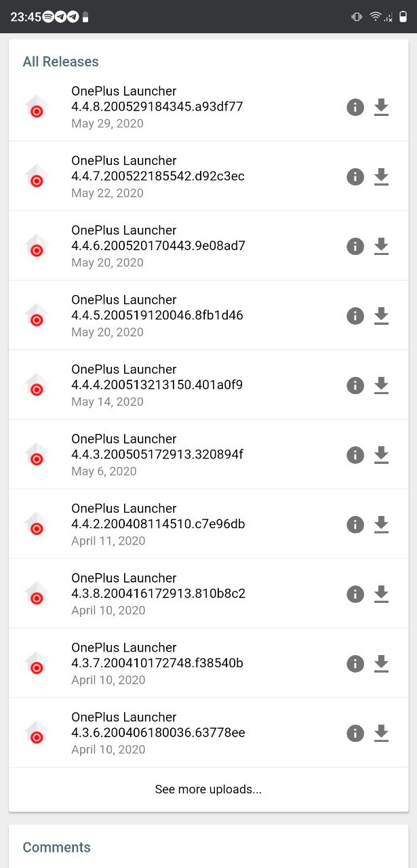Open OnePlus Launcher 4.4.3.200505172913.320894f title link

tap(157, 446)
